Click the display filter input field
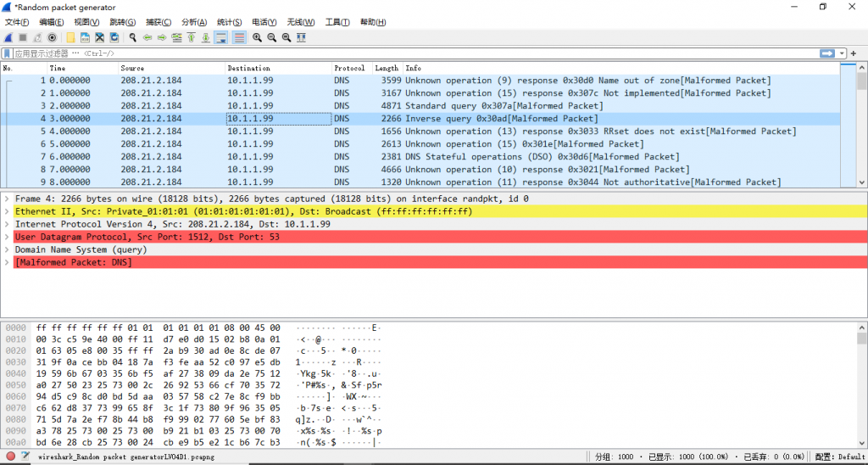Screen dimensions: 868x465 (415, 53)
